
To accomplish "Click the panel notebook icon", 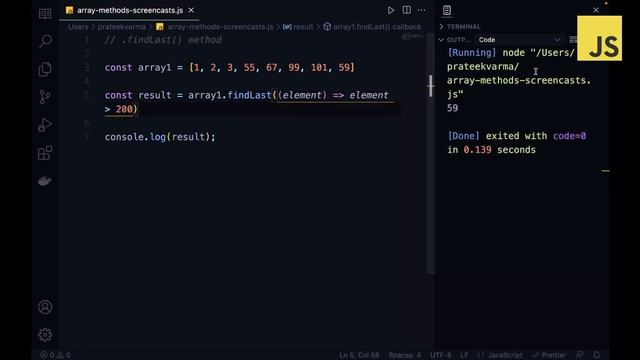I will [447, 10].
